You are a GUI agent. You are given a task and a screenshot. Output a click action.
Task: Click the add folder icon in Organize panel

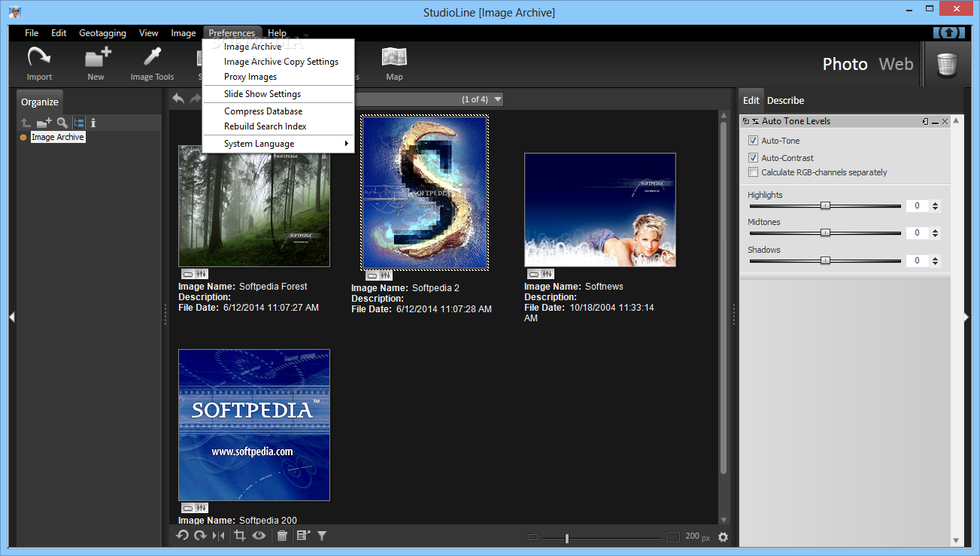point(44,123)
